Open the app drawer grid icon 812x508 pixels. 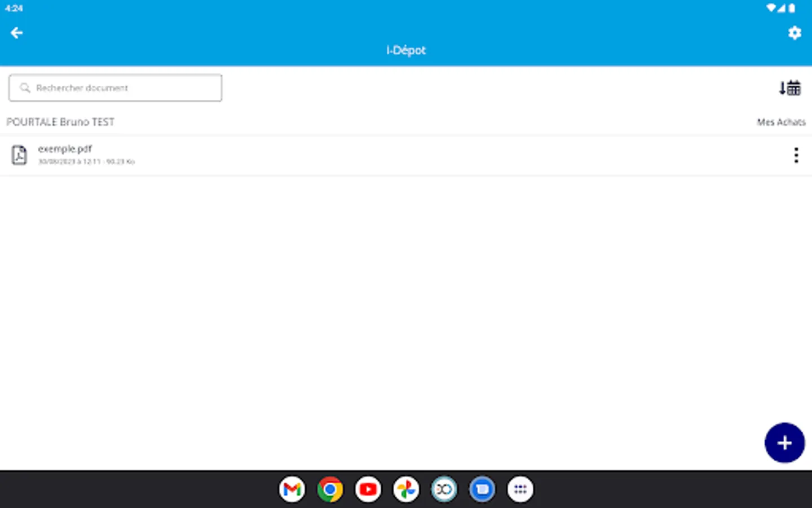pyautogui.click(x=520, y=489)
